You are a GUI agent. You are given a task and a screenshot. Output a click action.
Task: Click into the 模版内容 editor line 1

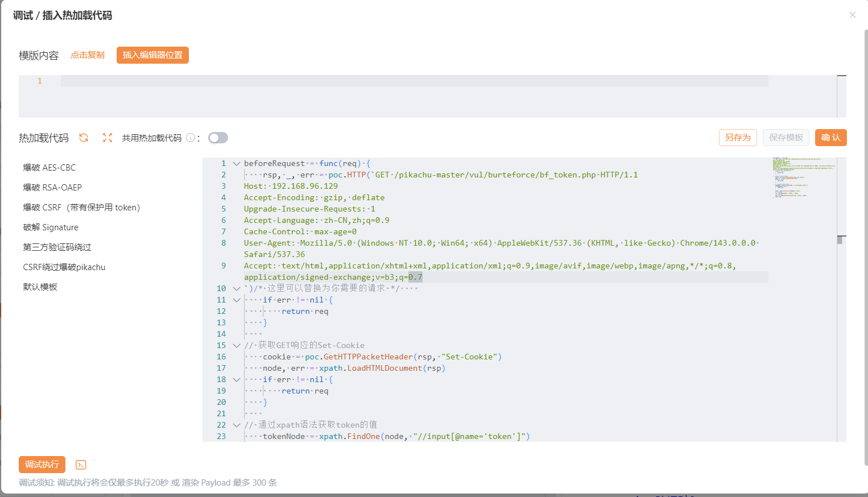click(414, 81)
